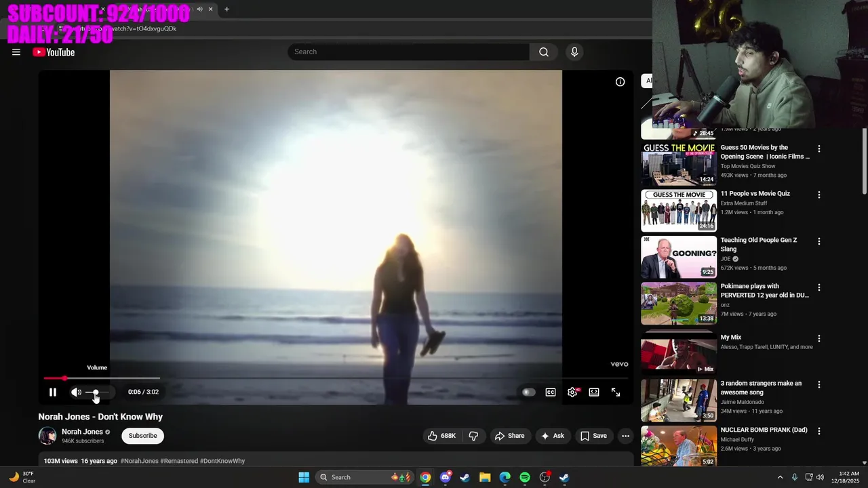Share this video

[509, 436]
